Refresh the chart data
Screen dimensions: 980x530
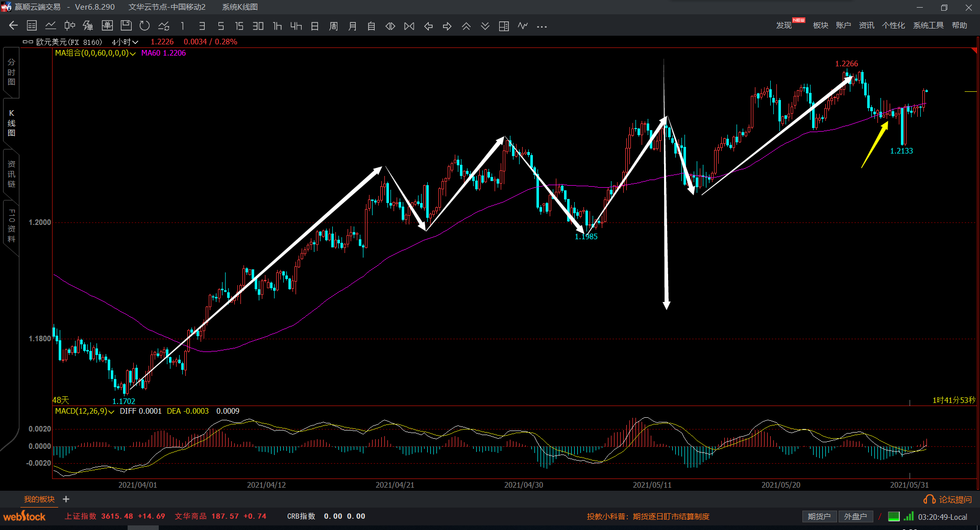(144, 26)
